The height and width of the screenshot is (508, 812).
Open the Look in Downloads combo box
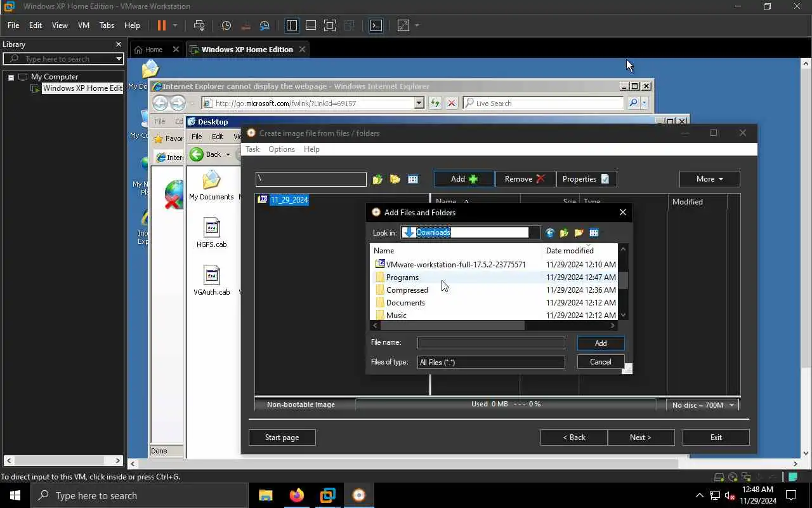pyautogui.click(x=471, y=232)
